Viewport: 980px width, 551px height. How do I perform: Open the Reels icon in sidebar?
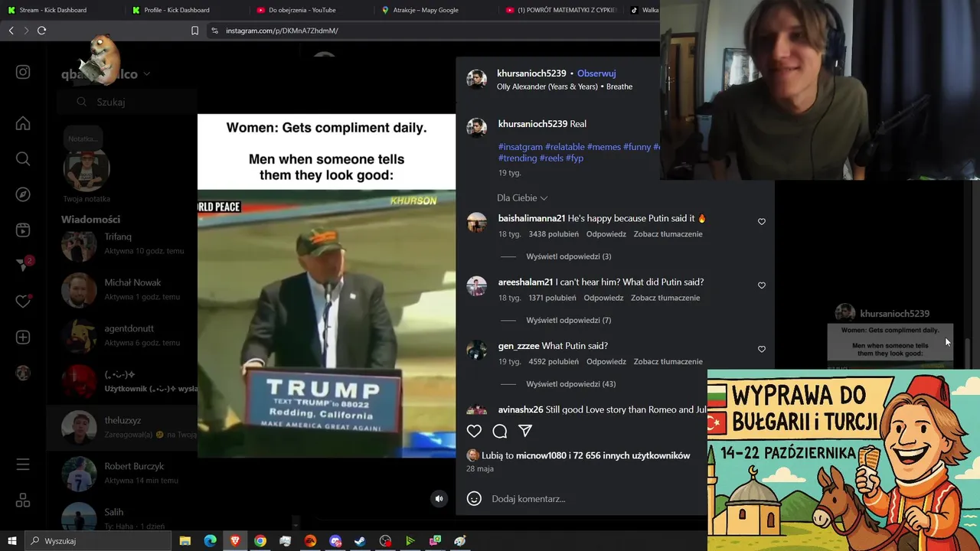(x=23, y=230)
